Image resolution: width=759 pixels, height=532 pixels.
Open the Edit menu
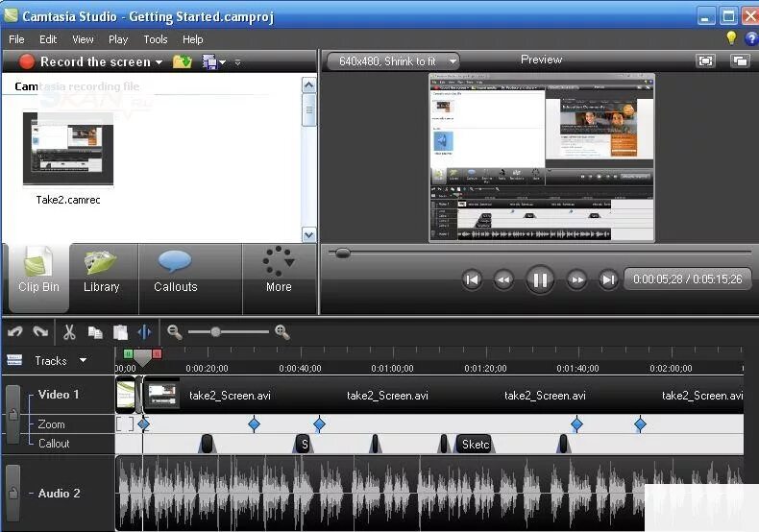48,39
